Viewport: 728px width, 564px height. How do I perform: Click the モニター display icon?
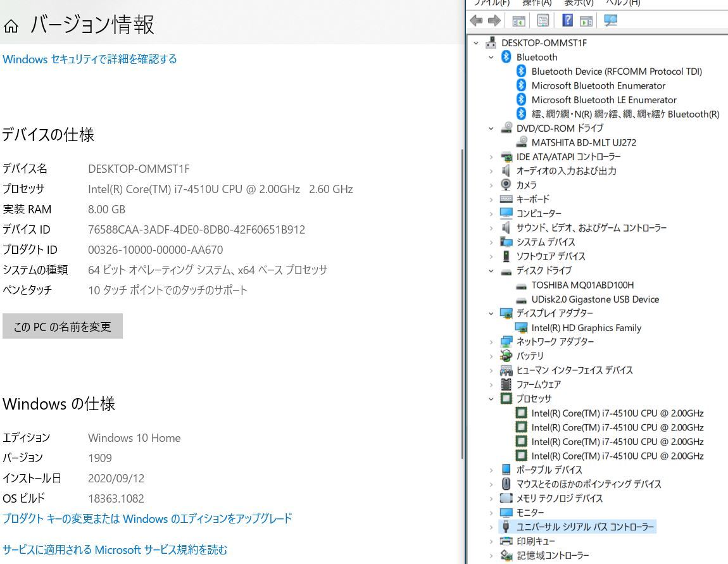click(x=506, y=513)
